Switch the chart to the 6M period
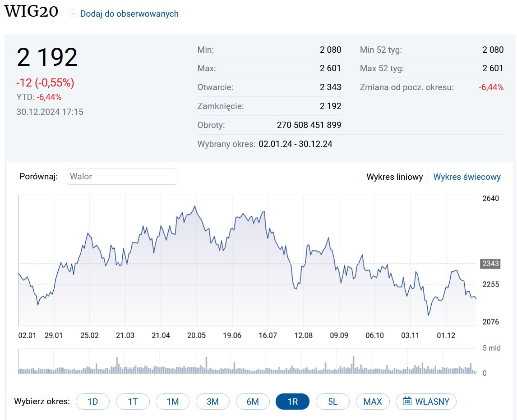Screen dimensions: 517x420 coord(253,402)
